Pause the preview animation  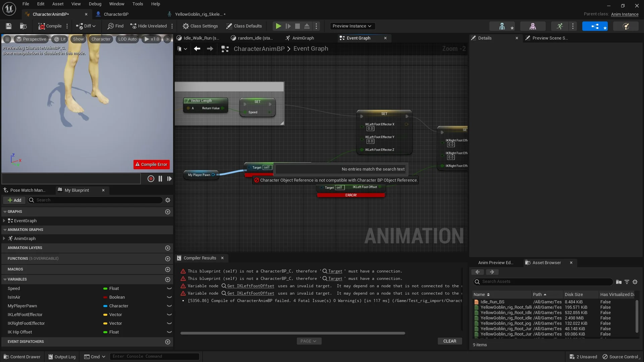160,179
